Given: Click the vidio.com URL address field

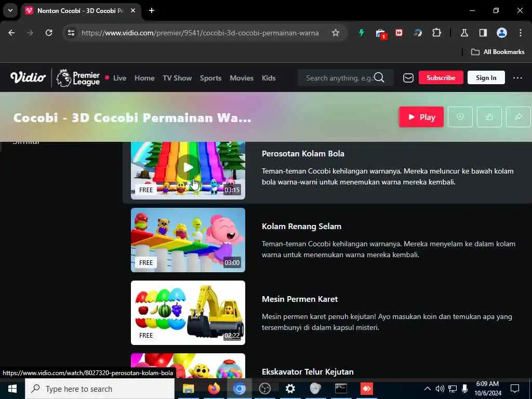Looking at the screenshot, I should click(x=200, y=33).
